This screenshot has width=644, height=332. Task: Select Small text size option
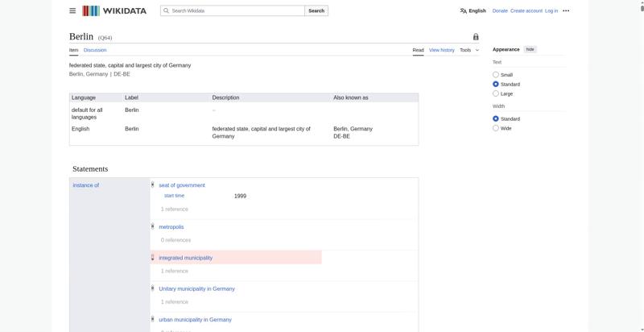click(x=496, y=75)
